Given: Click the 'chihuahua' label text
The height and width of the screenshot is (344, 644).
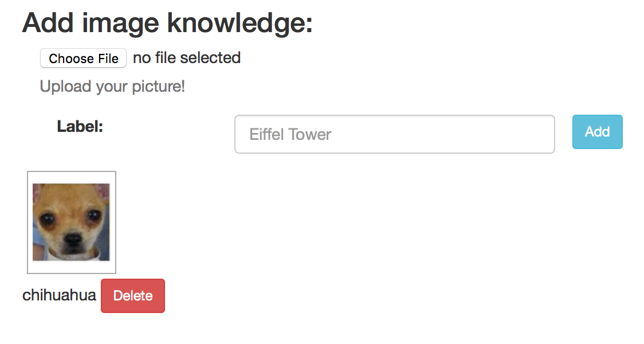Looking at the screenshot, I should click(x=59, y=295).
